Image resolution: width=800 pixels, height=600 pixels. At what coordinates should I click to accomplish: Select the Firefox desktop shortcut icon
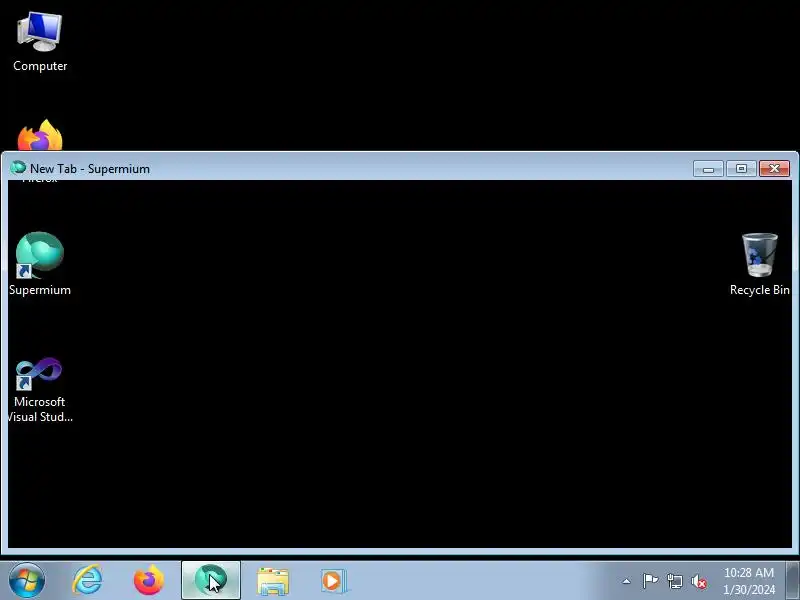[x=40, y=135]
